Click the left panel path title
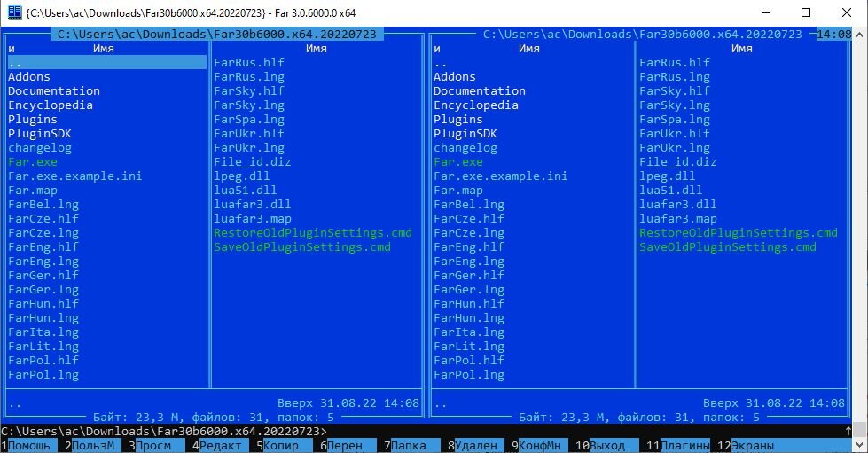The width and height of the screenshot is (868, 453). tap(217, 35)
